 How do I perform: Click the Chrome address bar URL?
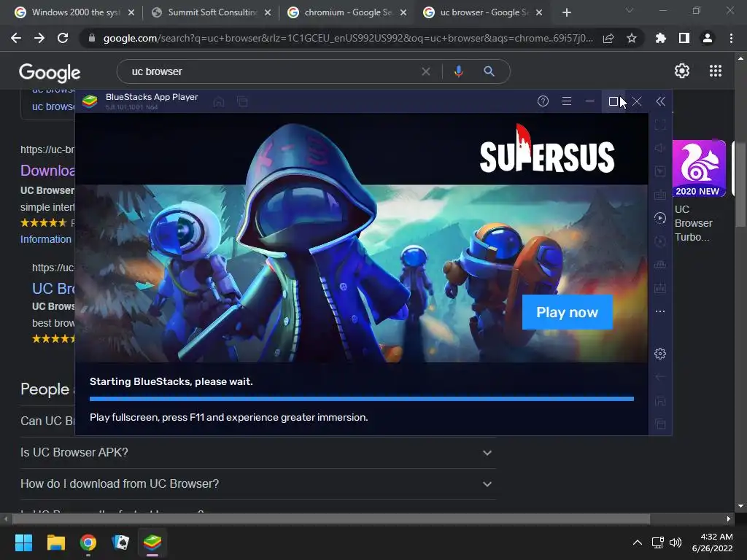(x=348, y=38)
